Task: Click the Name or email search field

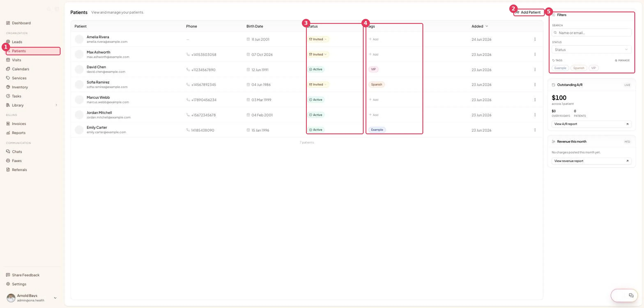Action: pyautogui.click(x=591, y=33)
